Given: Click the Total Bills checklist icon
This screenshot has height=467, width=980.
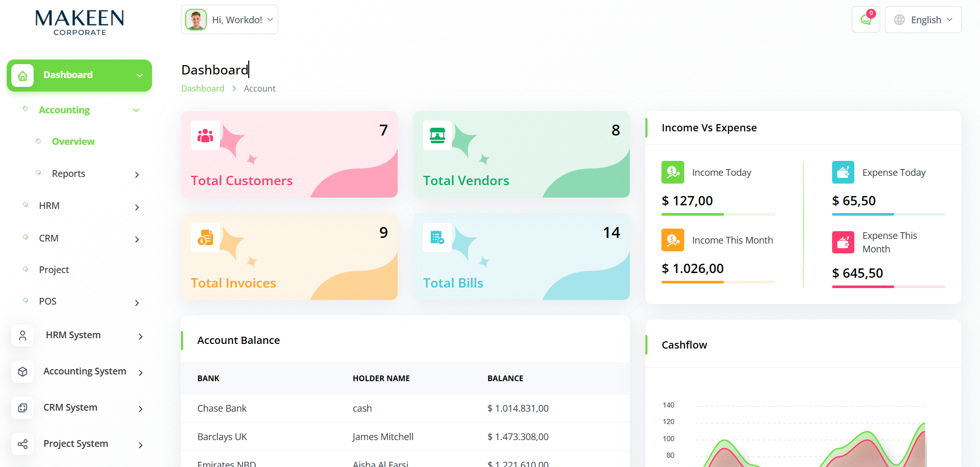Looking at the screenshot, I should pos(438,238).
